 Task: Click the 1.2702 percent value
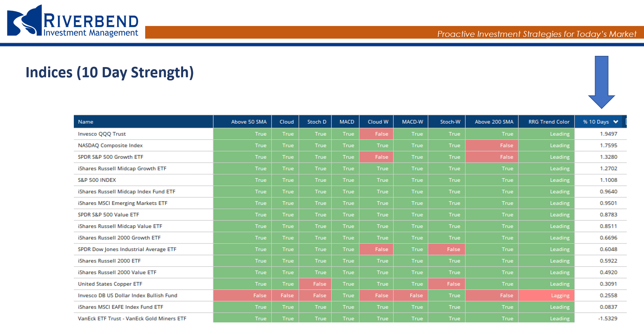[608, 169]
